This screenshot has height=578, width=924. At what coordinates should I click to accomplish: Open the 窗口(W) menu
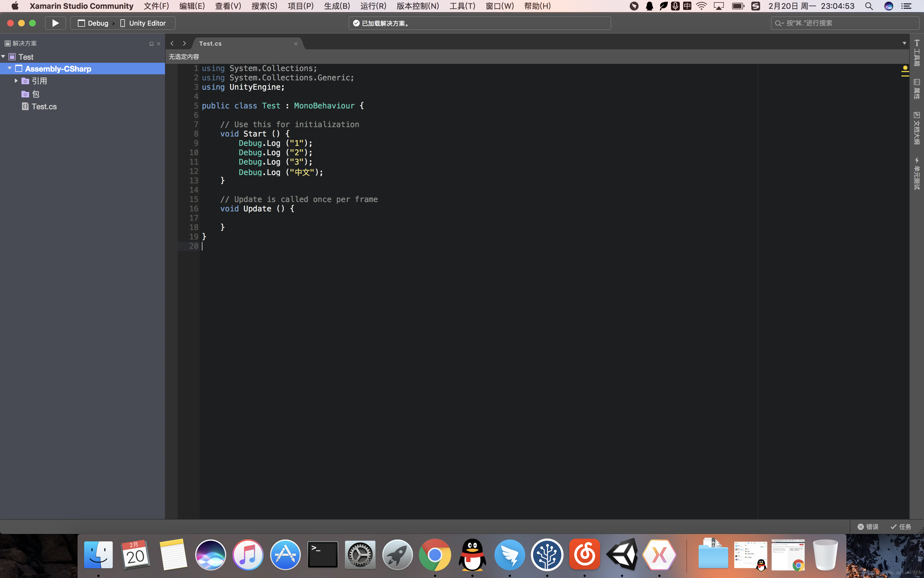(499, 6)
